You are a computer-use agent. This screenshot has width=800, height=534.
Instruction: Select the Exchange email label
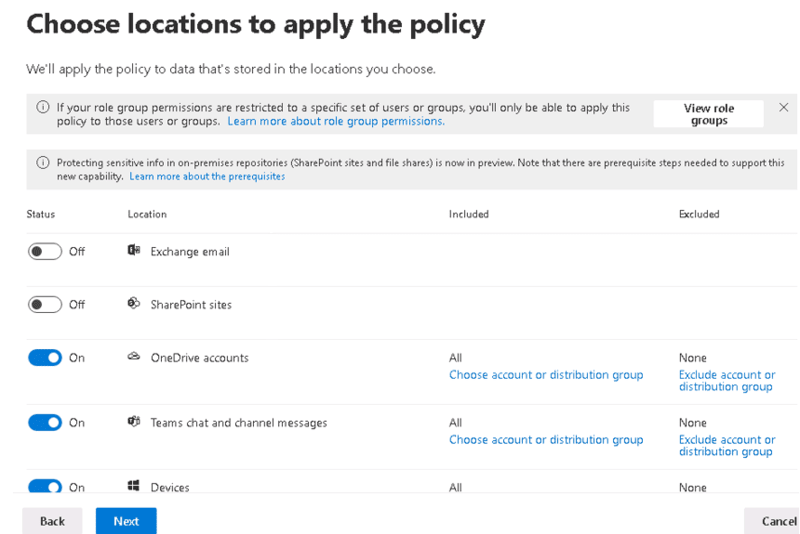coord(190,251)
